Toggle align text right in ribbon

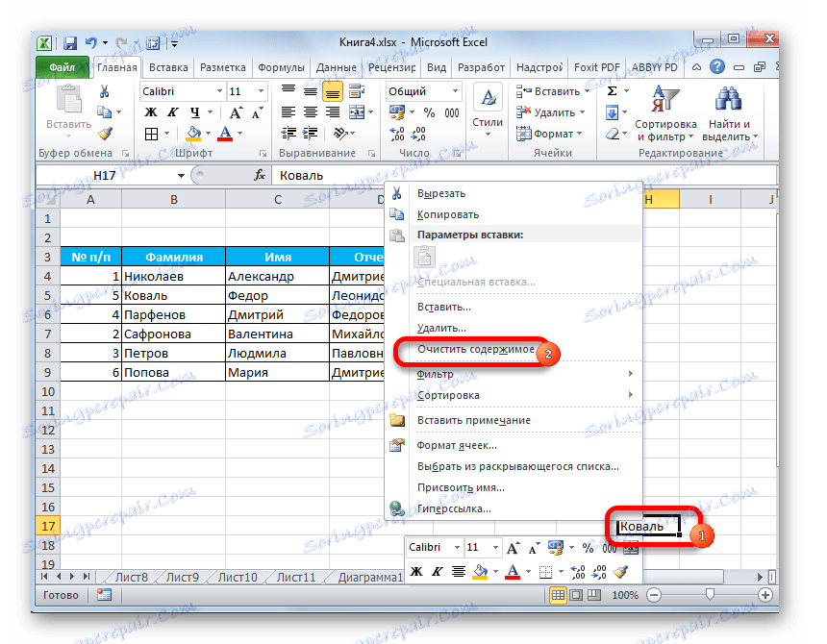(333, 112)
